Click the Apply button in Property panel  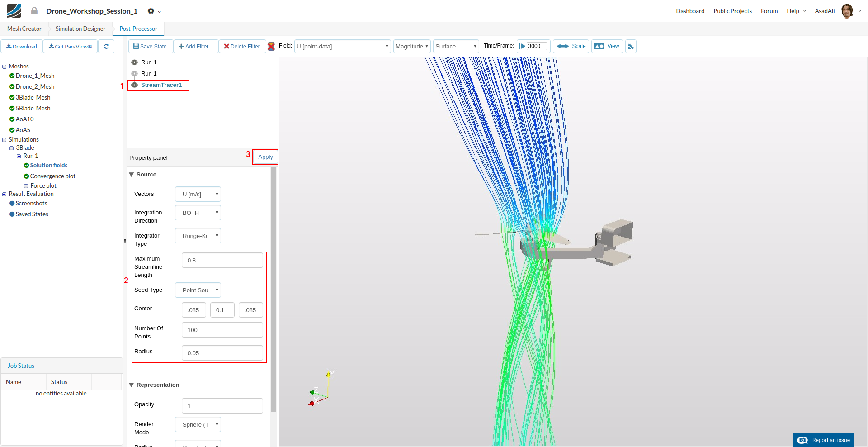point(265,157)
